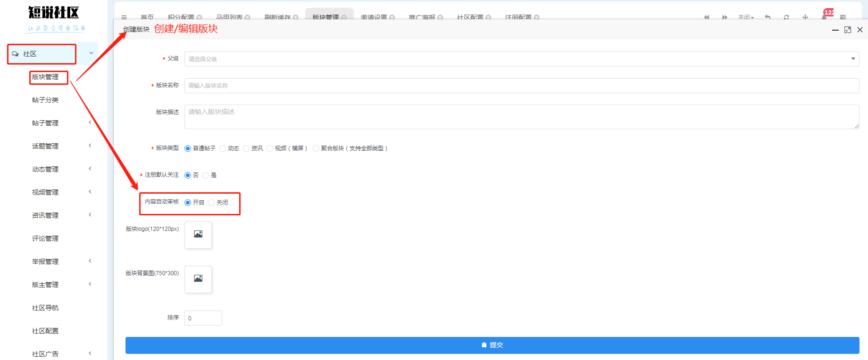
Task: Set 注册默认关注 to 是
Action: [x=206, y=175]
